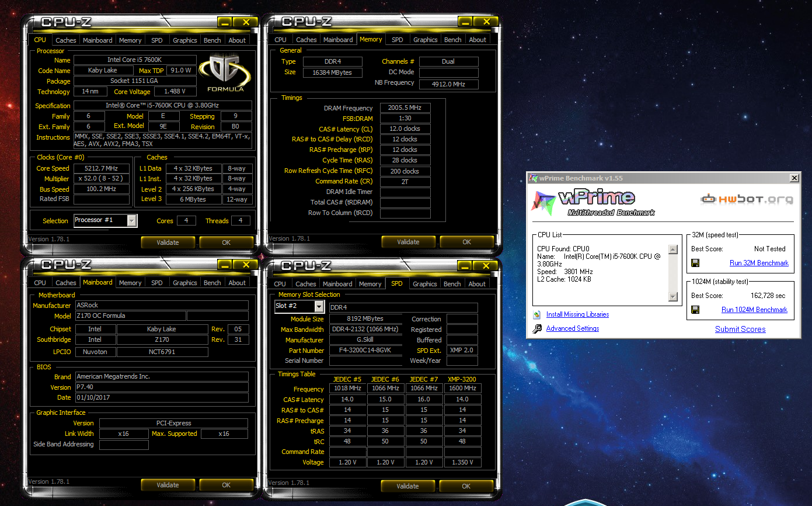Image resolution: width=812 pixels, height=506 pixels.
Task: Click the Advanced Settings wrench icon
Action: tap(537, 329)
